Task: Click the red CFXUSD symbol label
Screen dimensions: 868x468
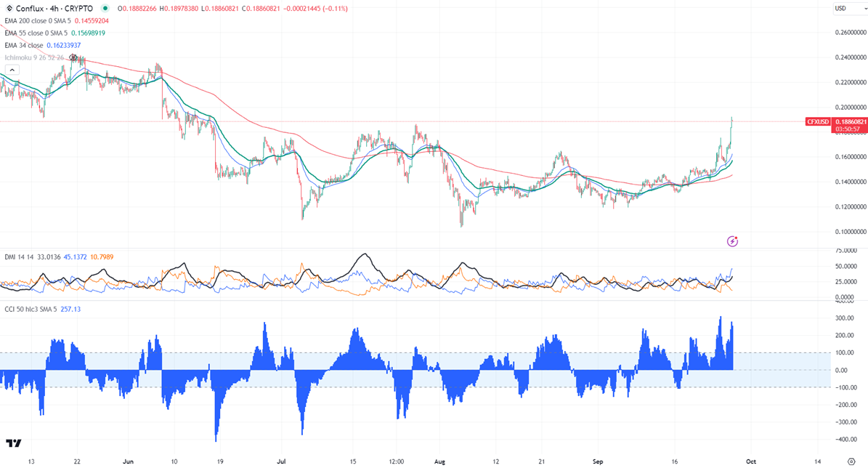Action: (818, 122)
